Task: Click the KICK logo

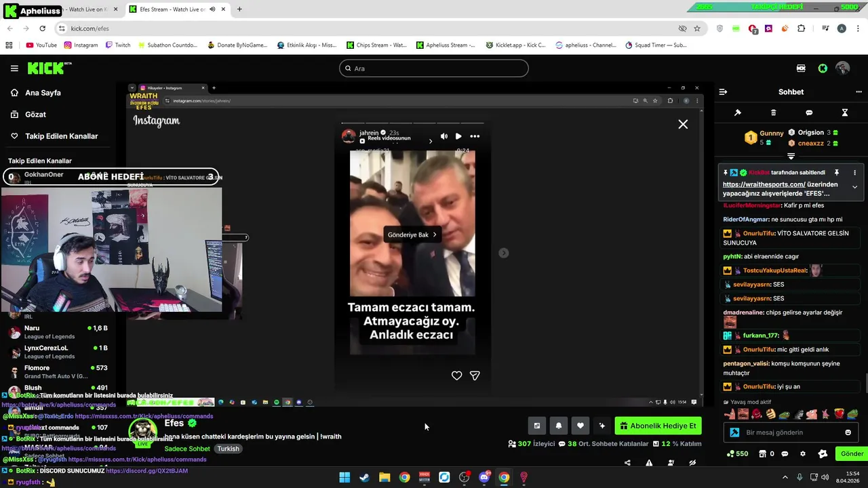Action: click(x=49, y=68)
